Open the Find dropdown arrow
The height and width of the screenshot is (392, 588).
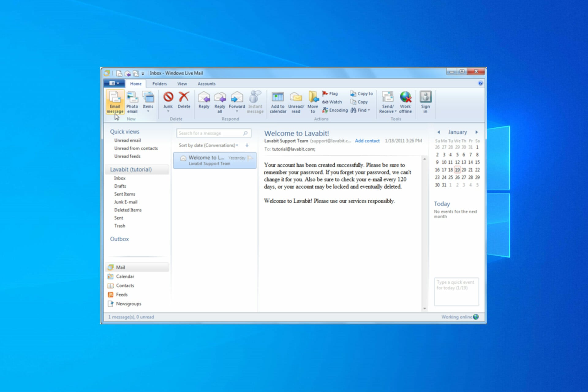tap(369, 110)
